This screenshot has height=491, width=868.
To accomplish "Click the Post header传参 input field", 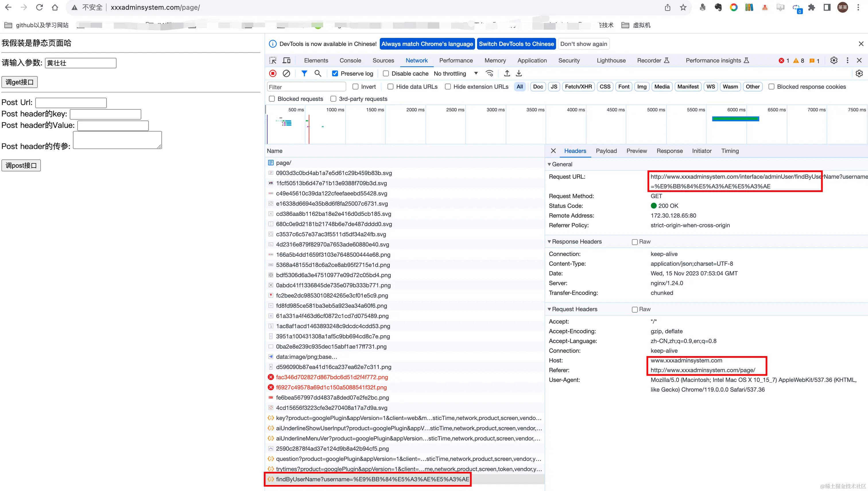I will pos(117,141).
